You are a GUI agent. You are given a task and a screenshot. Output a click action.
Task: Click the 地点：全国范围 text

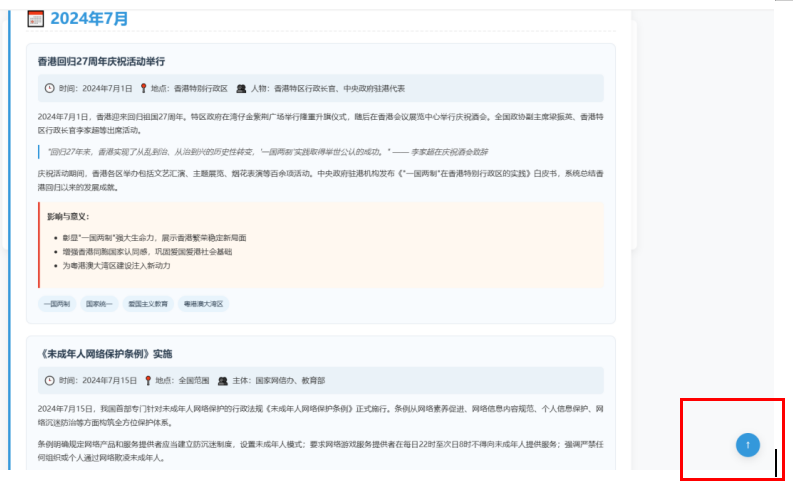click(x=182, y=381)
